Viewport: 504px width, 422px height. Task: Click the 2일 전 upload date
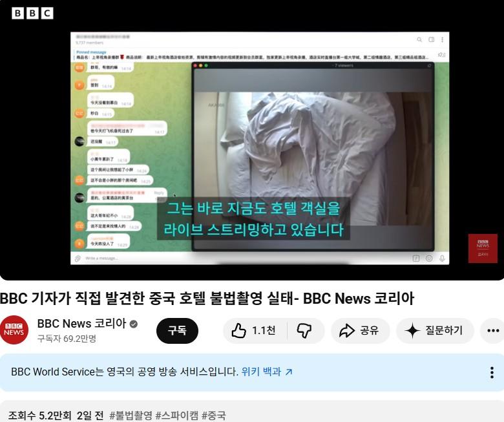[90, 416]
